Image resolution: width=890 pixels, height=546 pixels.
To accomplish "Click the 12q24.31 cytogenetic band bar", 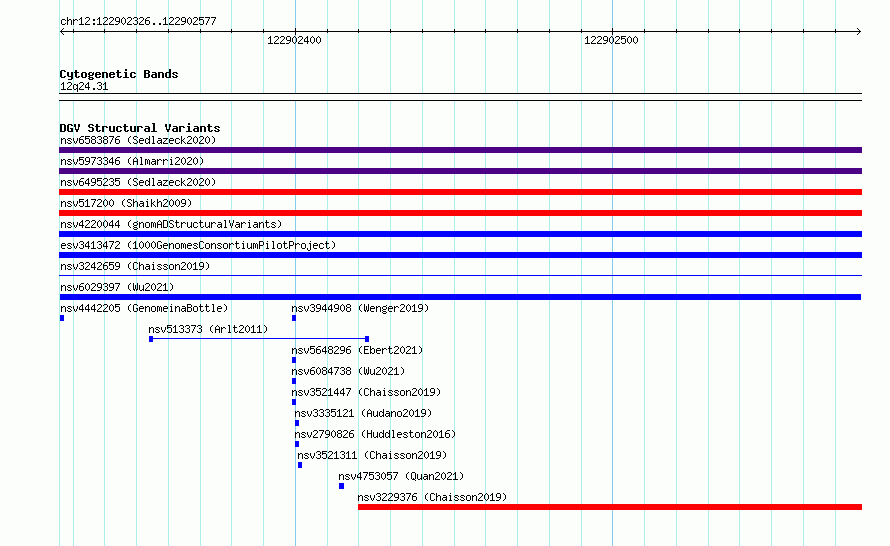I will pos(460,97).
